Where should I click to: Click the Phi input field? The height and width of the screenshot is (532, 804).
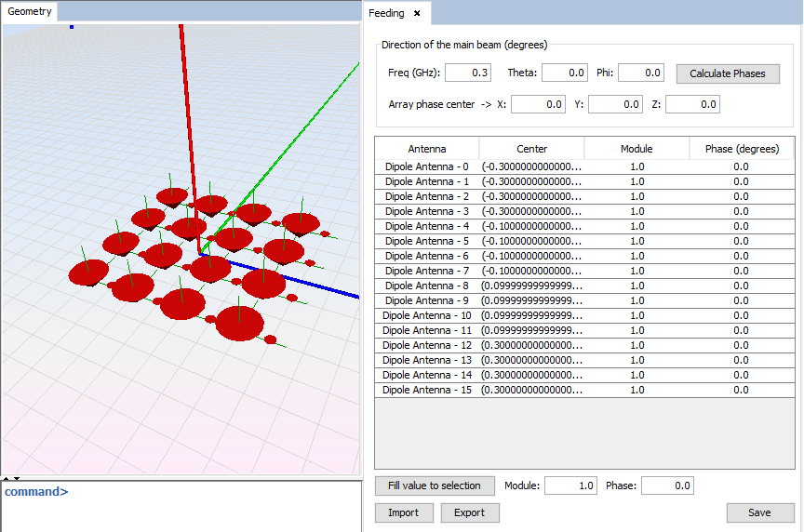[x=640, y=73]
